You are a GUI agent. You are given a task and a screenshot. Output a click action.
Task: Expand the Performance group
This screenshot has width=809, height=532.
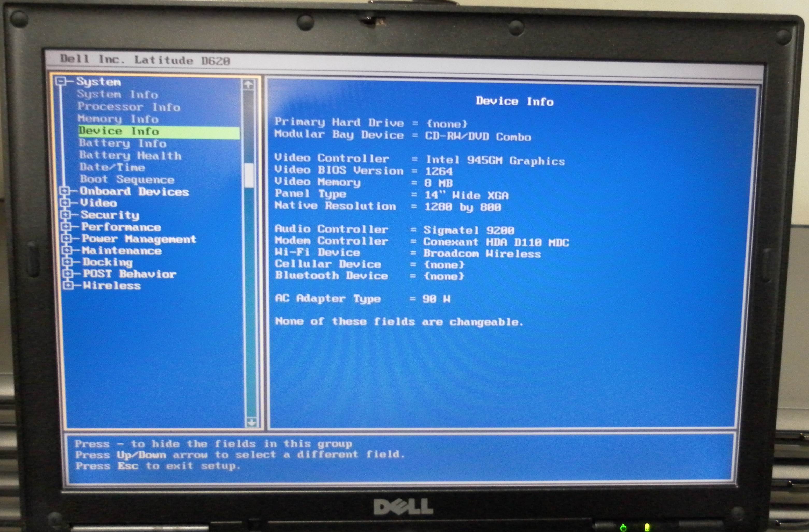click(x=66, y=227)
